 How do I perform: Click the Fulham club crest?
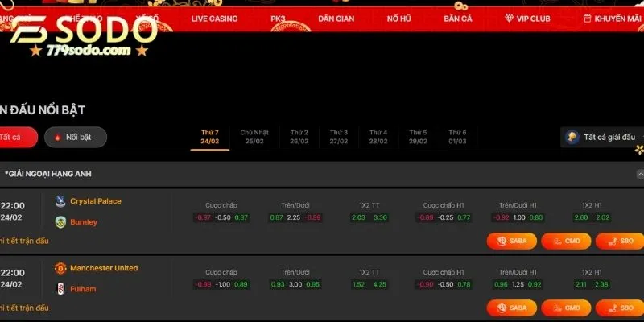[x=60, y=289]
